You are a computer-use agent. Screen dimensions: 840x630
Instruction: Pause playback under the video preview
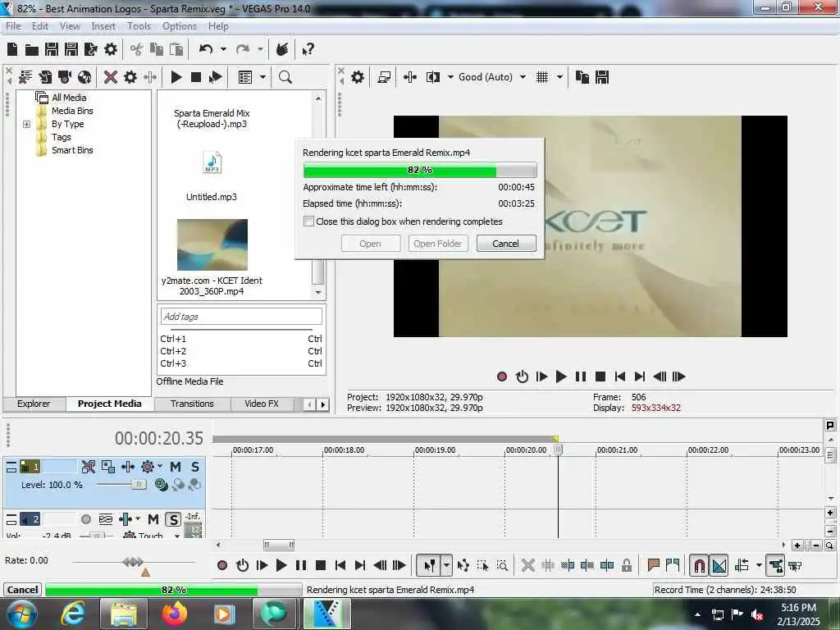pos(581,377)
